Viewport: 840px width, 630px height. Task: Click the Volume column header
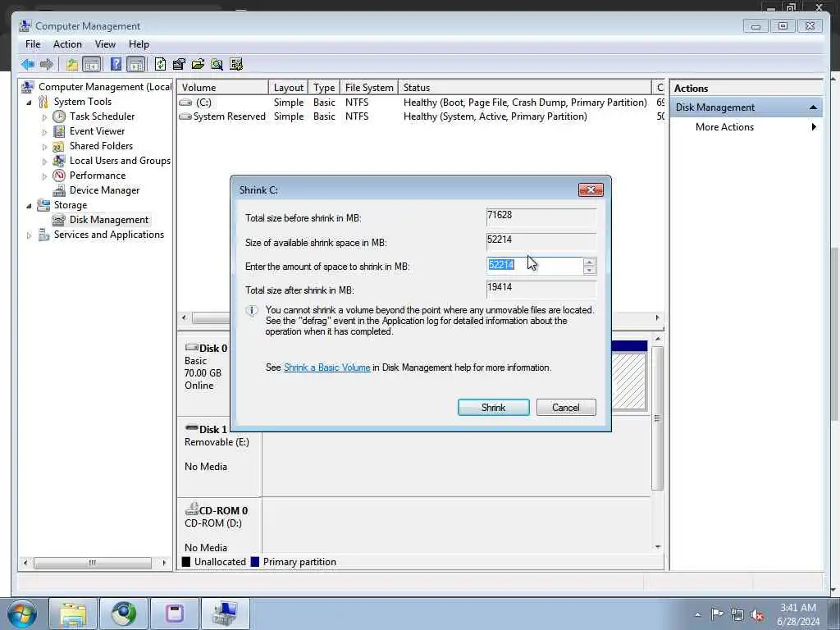coord(223,87)
